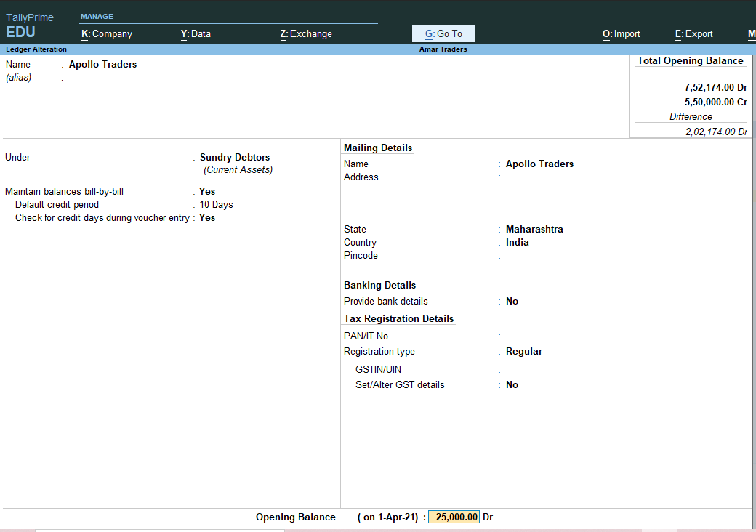Change Registration type Regular
This screenshot has height=532, width=756.
tap(523, 351)
